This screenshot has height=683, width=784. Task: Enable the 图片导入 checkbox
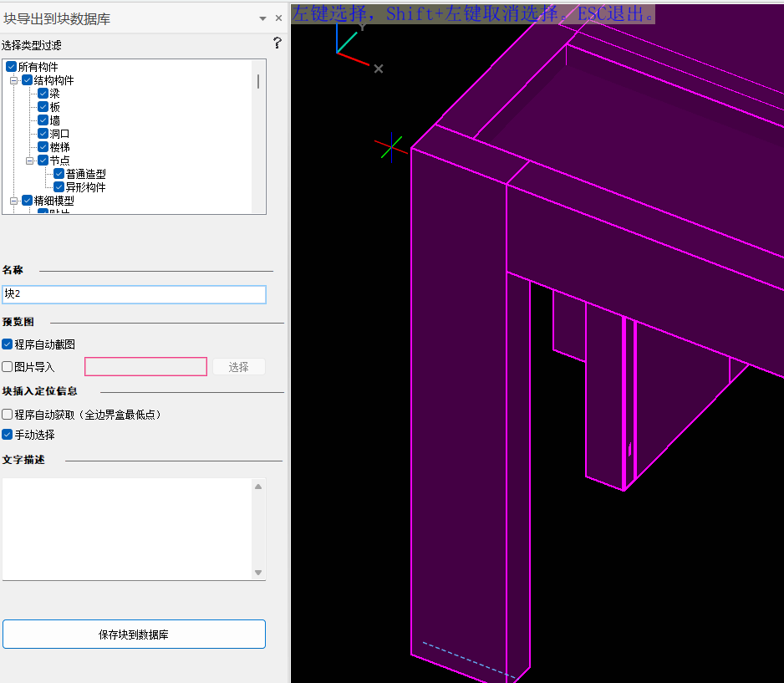(8, 366)
